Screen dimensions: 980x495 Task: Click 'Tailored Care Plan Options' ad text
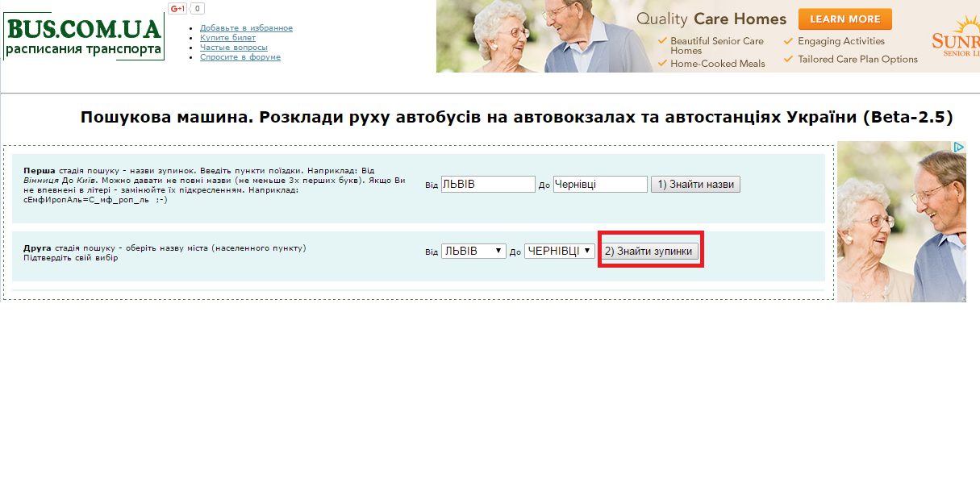click(x=858, y=59)
